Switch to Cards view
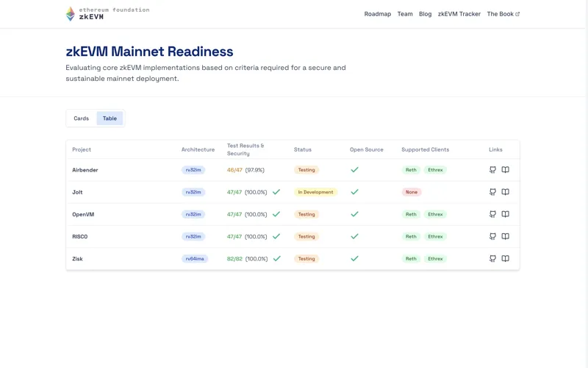Image resolution: width=588 pixels, height=368 pixels. click(81, 118)
